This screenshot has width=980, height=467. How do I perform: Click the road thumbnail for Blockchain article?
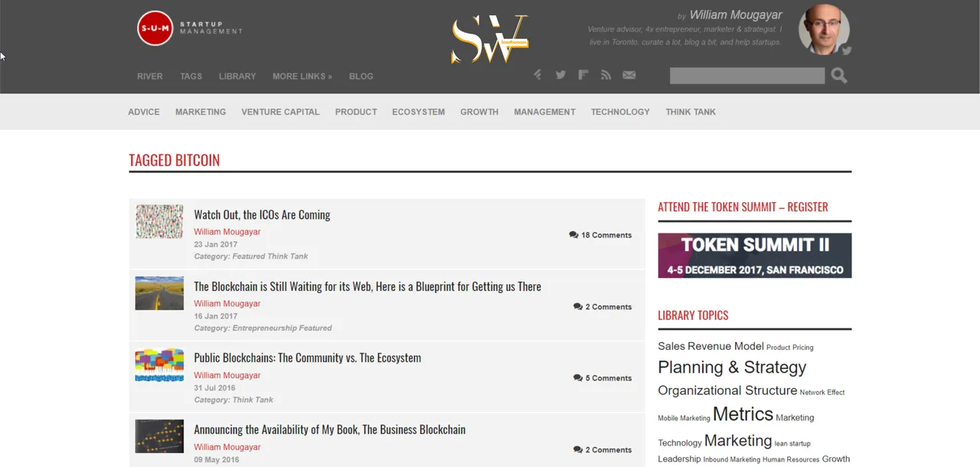159,293
